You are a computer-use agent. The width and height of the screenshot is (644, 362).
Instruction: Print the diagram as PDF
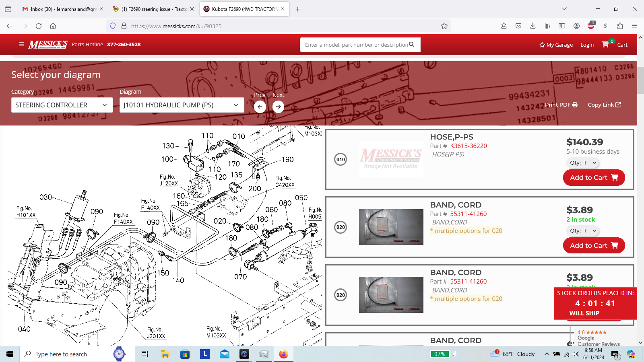[x=561, y=105]
